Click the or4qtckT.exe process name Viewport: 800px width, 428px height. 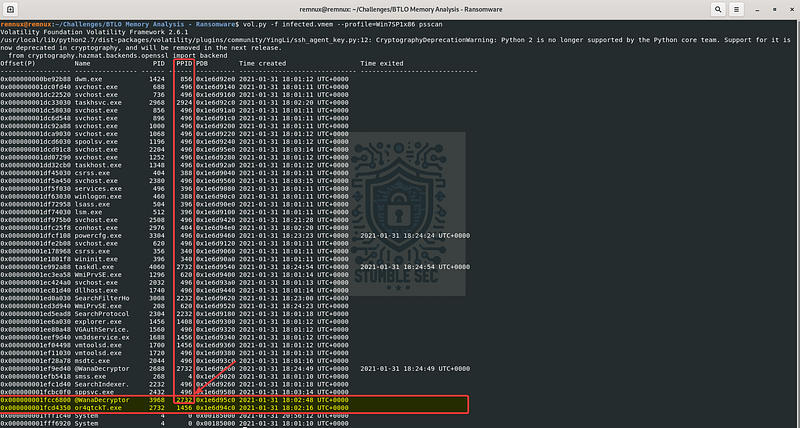click(98, 408)
